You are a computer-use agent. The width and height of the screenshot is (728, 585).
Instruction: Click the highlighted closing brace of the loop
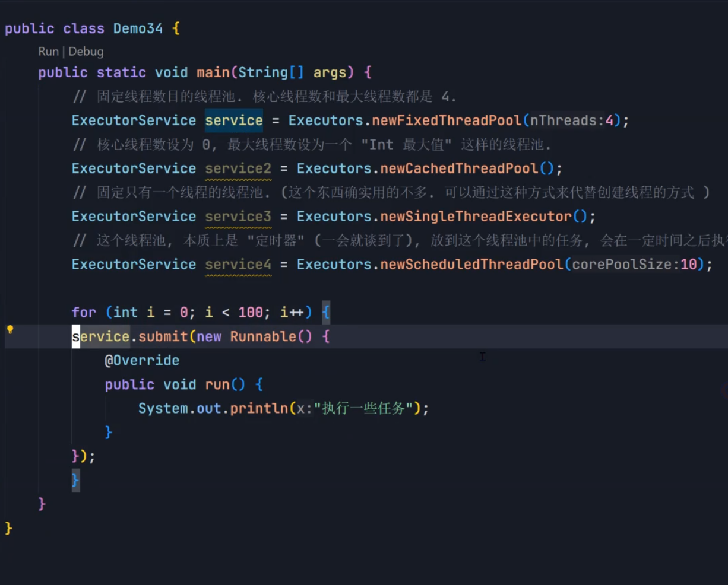(x=75, y=480)
